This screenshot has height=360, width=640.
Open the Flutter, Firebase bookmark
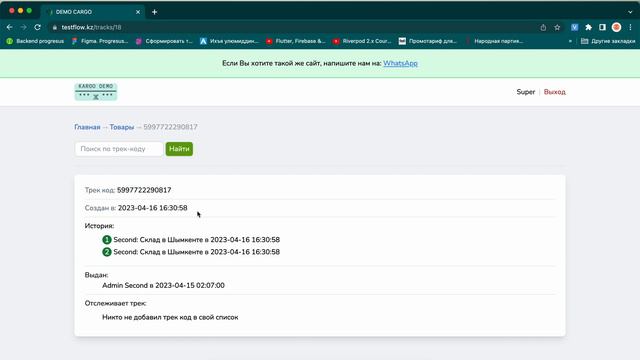coord(296,41)
